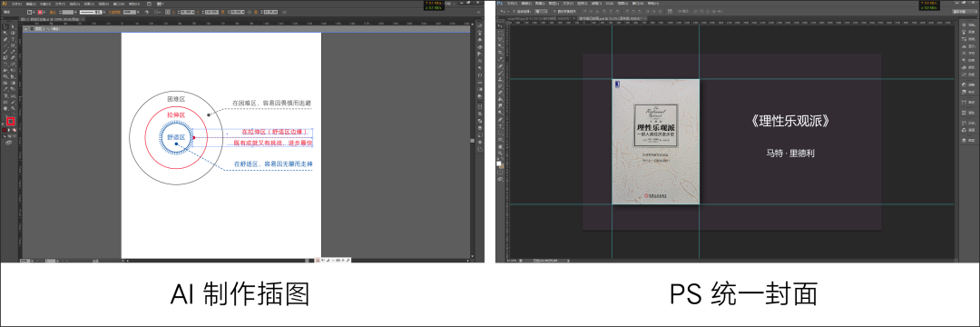Select the Direct Selection tool in Illustrator
This screenshot has width=980, height=327.
pyautogui.click(x=13, y=27)
